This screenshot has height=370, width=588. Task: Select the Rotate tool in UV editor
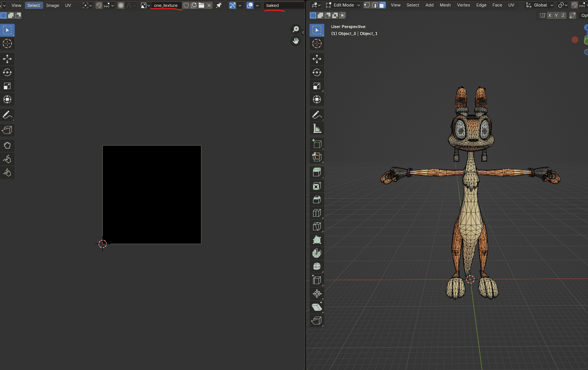click(7, 72)
